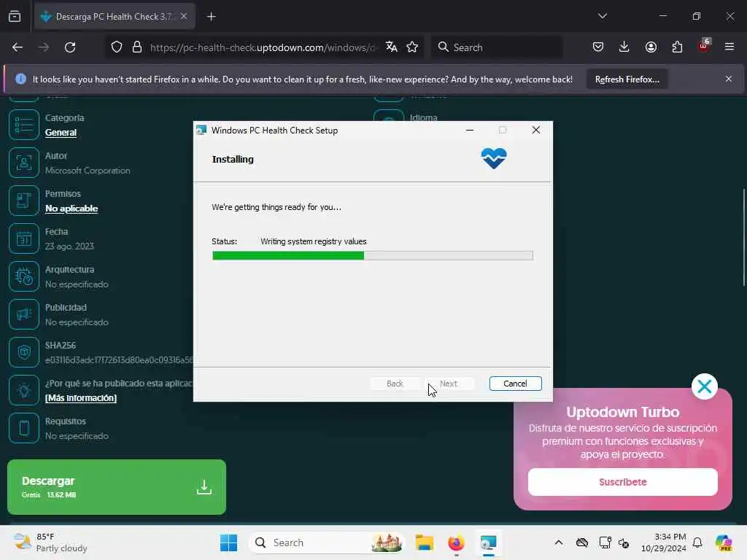Close the Uptodown Turbo popup
The image size is (747, 560).
[704, 386]
